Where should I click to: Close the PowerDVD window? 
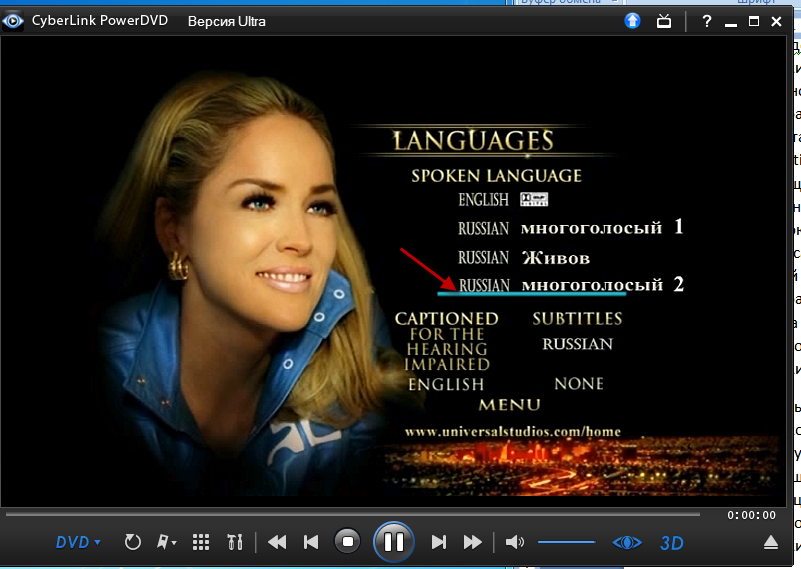click(x=776, y=21)
